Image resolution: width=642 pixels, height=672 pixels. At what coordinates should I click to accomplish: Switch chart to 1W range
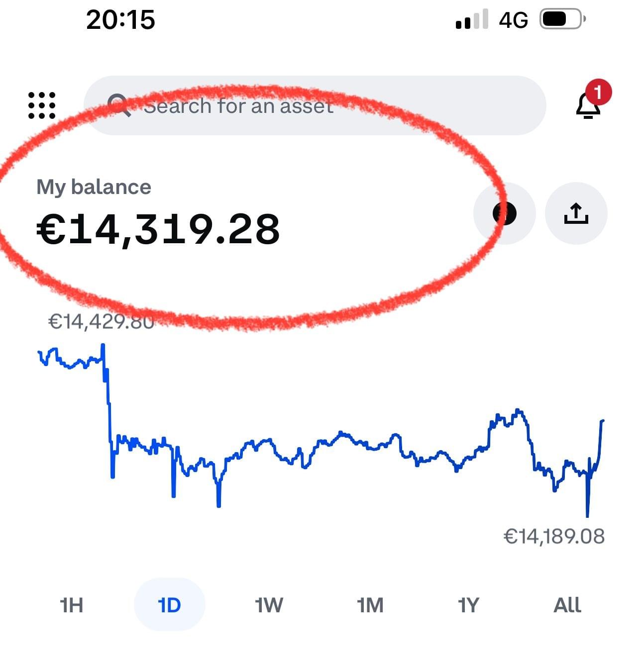[x=269, y=605]
